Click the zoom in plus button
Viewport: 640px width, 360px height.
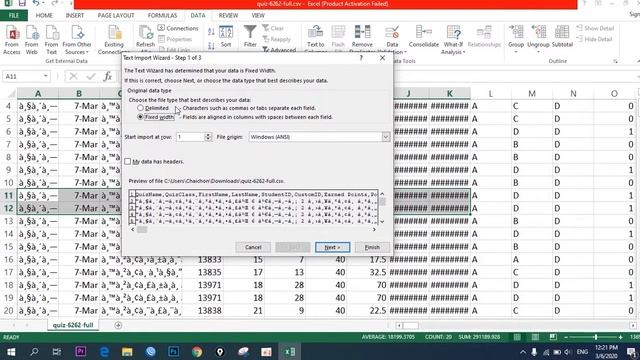click(620, 337)
